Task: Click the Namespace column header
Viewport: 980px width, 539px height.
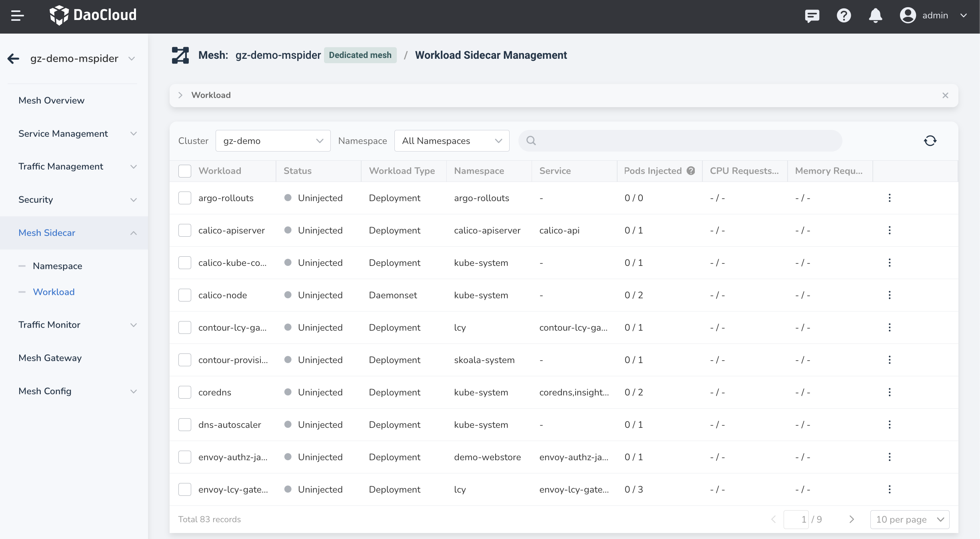Action: pos(479,171)
